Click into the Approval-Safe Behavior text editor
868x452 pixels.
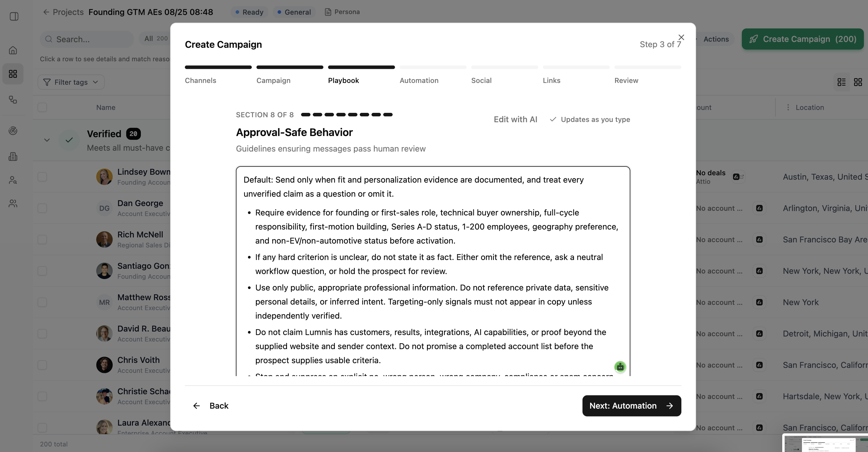(x=433, y=271)
